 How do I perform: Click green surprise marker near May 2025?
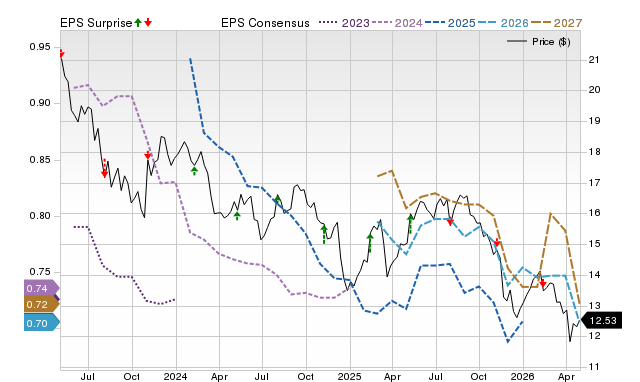(x=410, y=224)
